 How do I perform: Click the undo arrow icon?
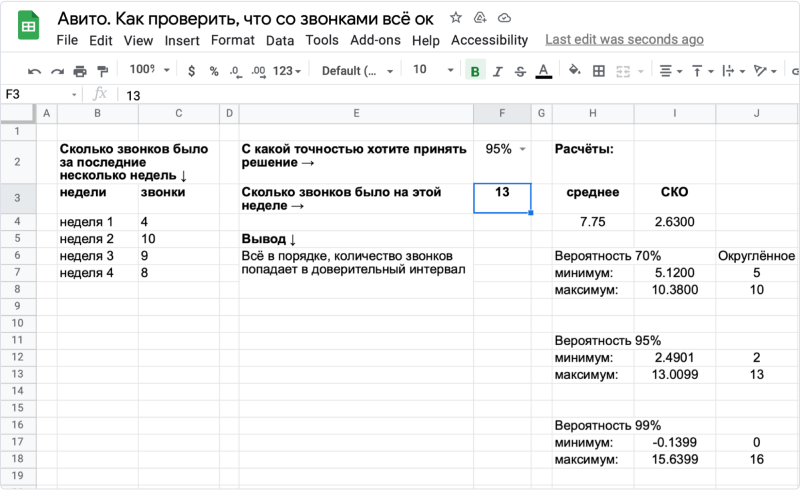tap(34, 71)
